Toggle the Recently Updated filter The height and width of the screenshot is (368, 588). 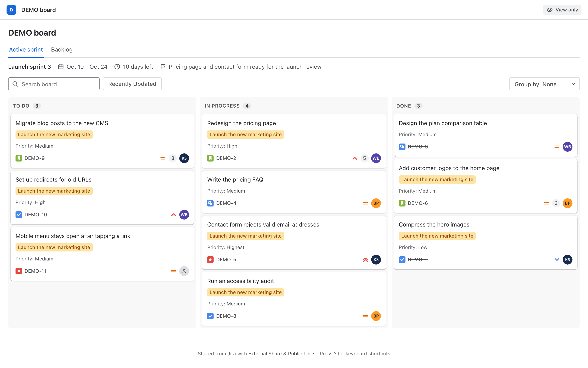[x=132, y=84]
